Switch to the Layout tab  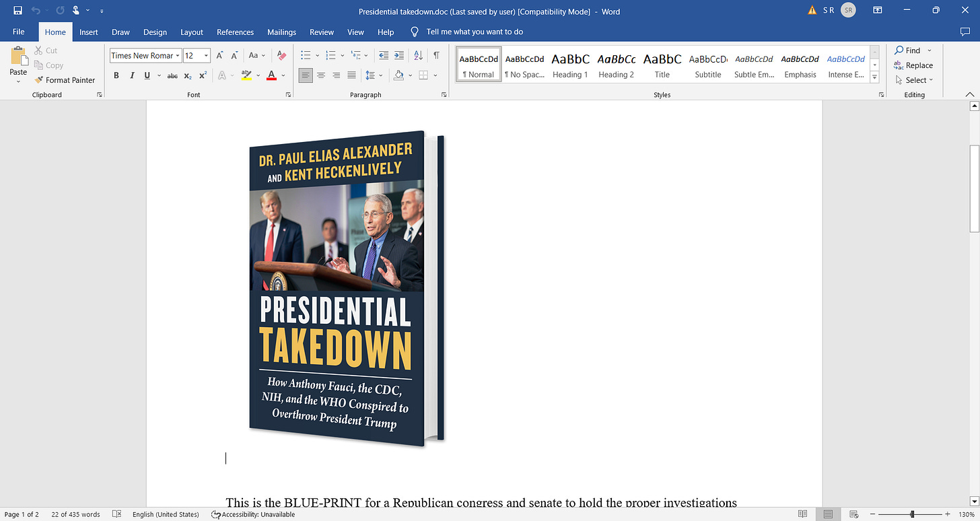coord(192,32)
